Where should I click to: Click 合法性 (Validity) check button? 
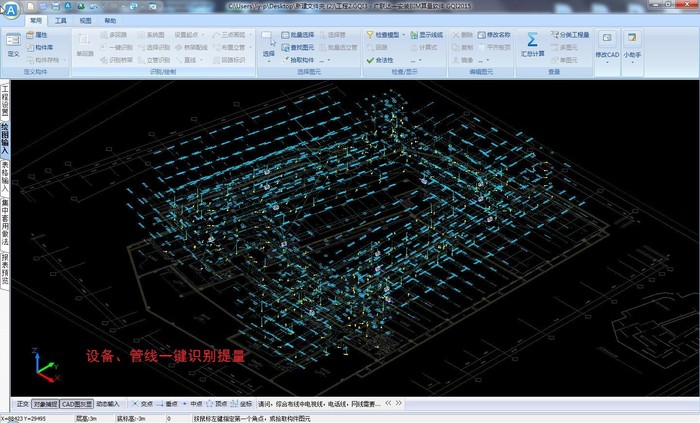click(386, 60)
